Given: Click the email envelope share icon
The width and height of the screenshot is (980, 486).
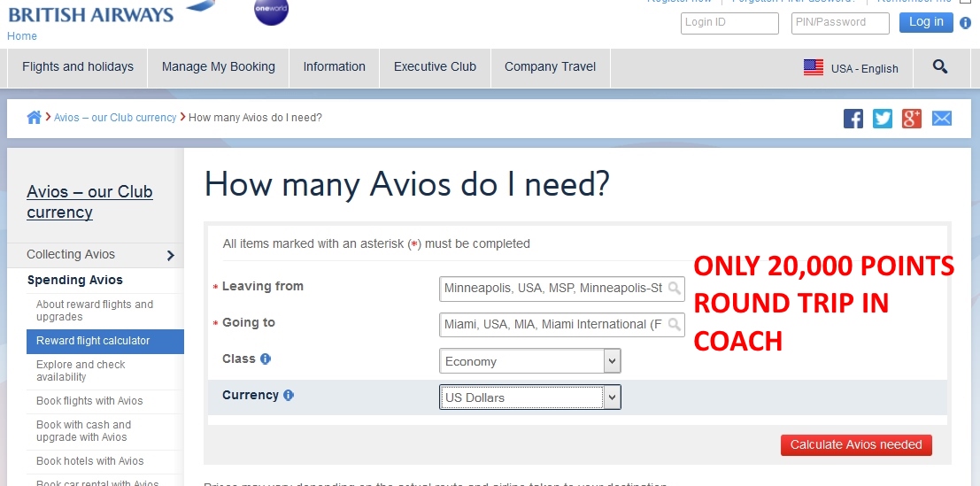Looking at the screenshot, I should pos(942,119).
